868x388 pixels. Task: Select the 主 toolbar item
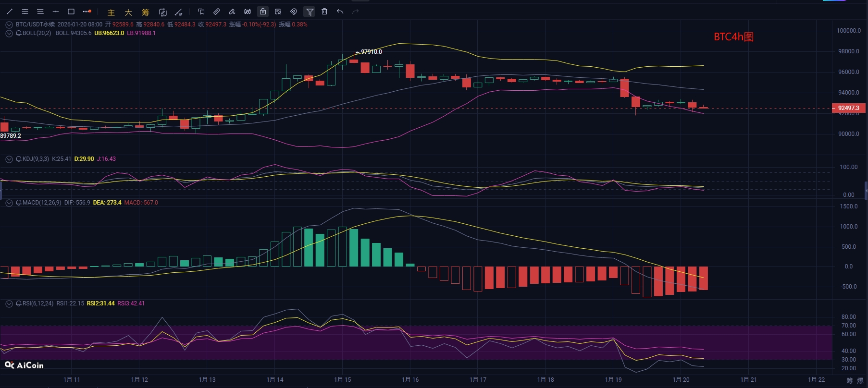tap(111, 12)
